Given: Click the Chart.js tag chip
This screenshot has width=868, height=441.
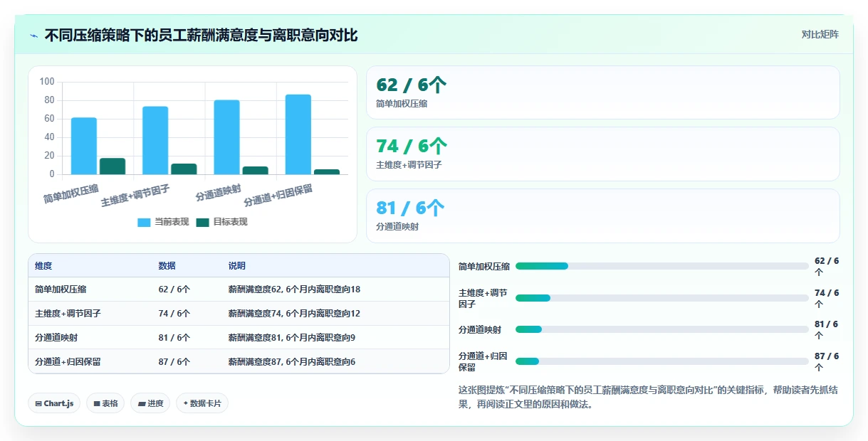Looking at the screenshot, I should [54, 403].
